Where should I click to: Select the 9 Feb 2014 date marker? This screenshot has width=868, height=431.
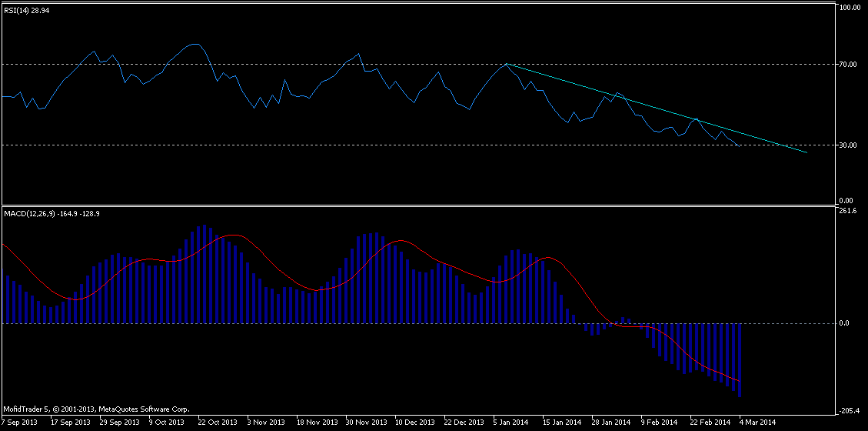click(x=660, y=423)
